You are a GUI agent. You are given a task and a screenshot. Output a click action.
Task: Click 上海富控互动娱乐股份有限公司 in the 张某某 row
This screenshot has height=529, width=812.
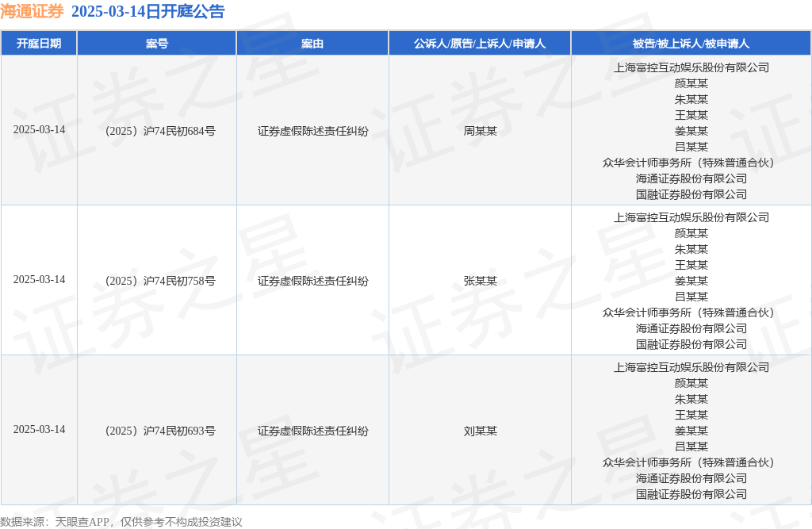pos(691,217)
